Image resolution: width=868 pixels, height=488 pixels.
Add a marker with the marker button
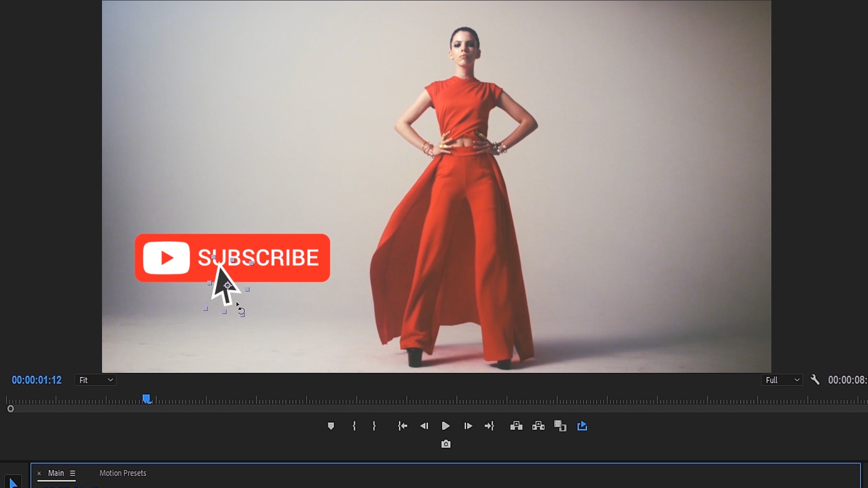331,426
